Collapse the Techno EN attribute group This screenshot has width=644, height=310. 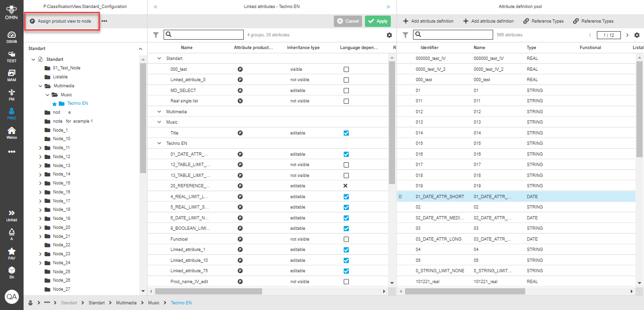[x=159, y=143]
